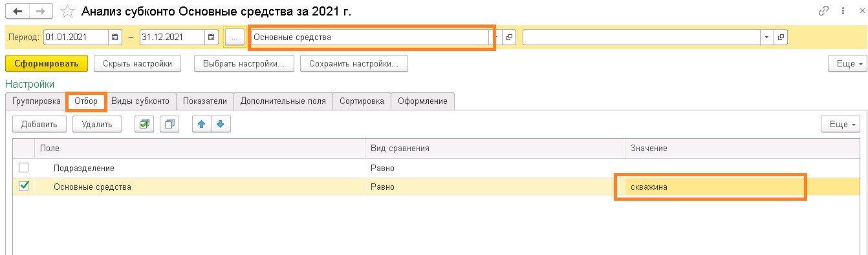Uncheck the Основные средства filter checkbox

tap(24, 187)
